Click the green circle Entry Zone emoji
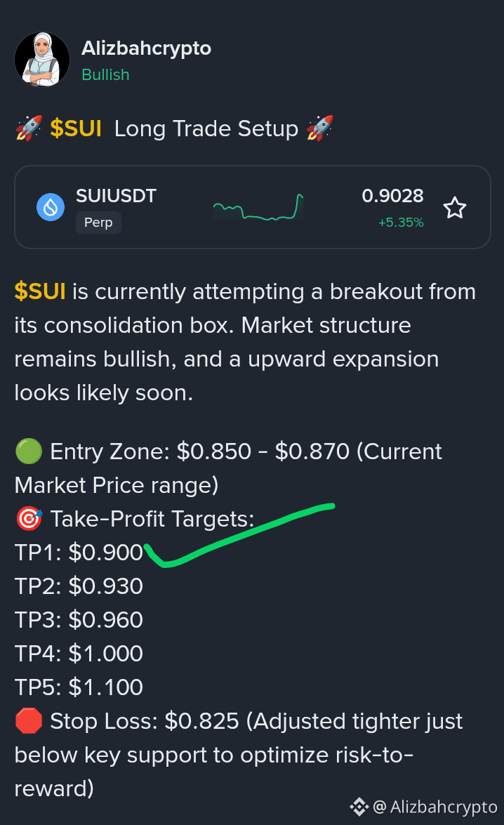Image resolution: width=504 pixels, height=825 pixels. pyautogui.click(x=28, y=451)
